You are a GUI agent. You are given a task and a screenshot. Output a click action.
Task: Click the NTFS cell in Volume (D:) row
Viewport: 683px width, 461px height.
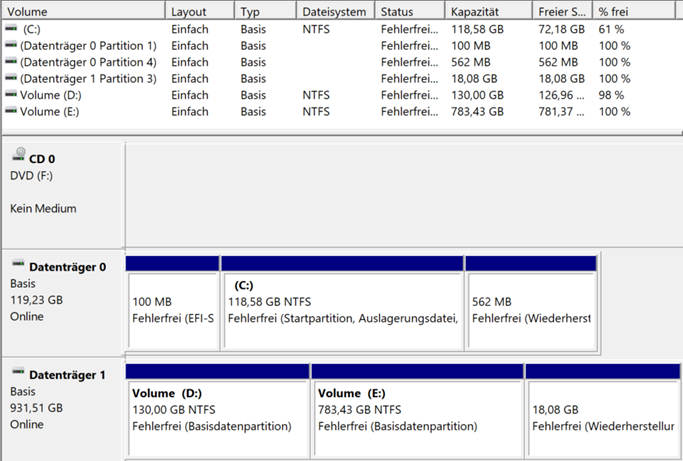tap(316, 95)
